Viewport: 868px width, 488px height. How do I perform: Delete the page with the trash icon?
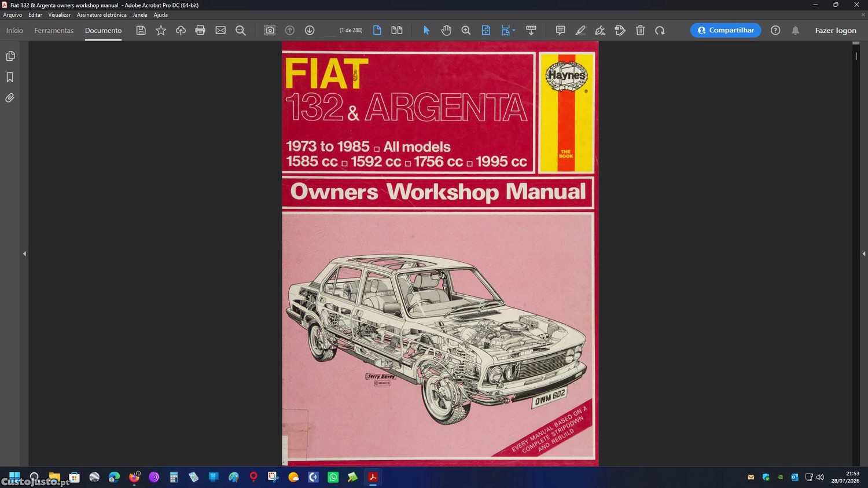coord(640,30)
